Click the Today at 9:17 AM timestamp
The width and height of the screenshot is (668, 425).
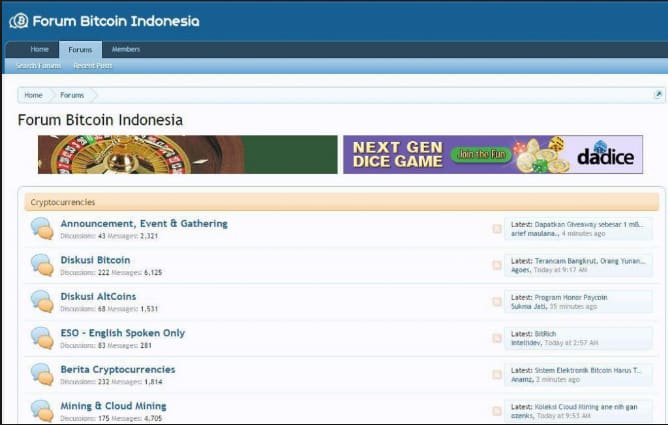[560, 270]
